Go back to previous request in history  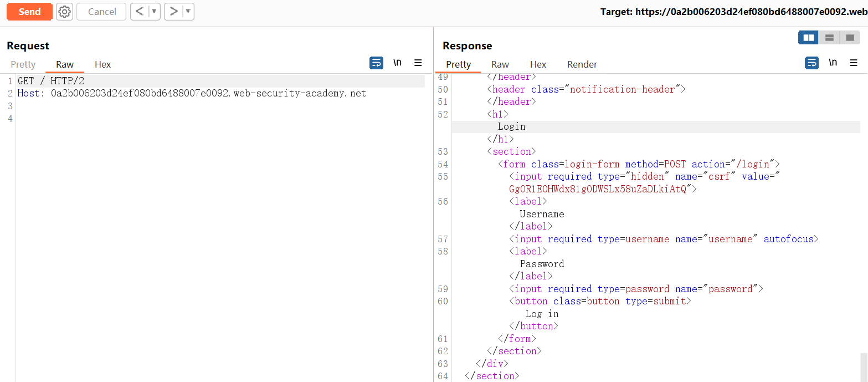[139, 12]
